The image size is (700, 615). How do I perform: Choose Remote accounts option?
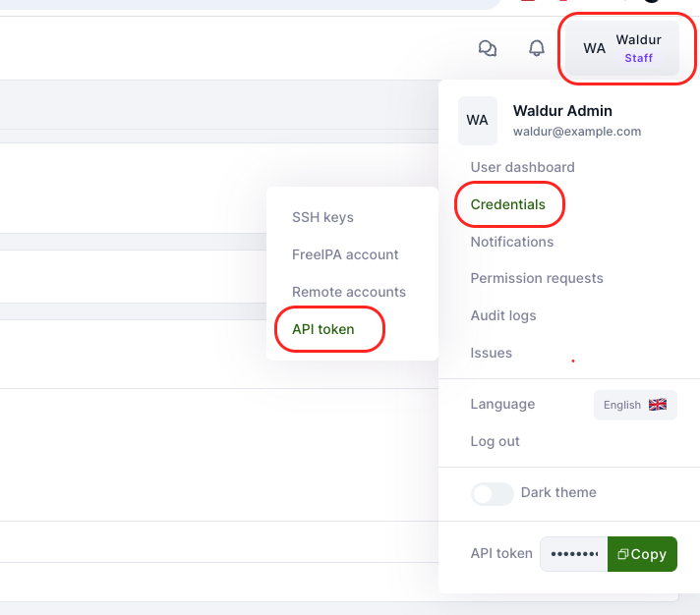349,292
